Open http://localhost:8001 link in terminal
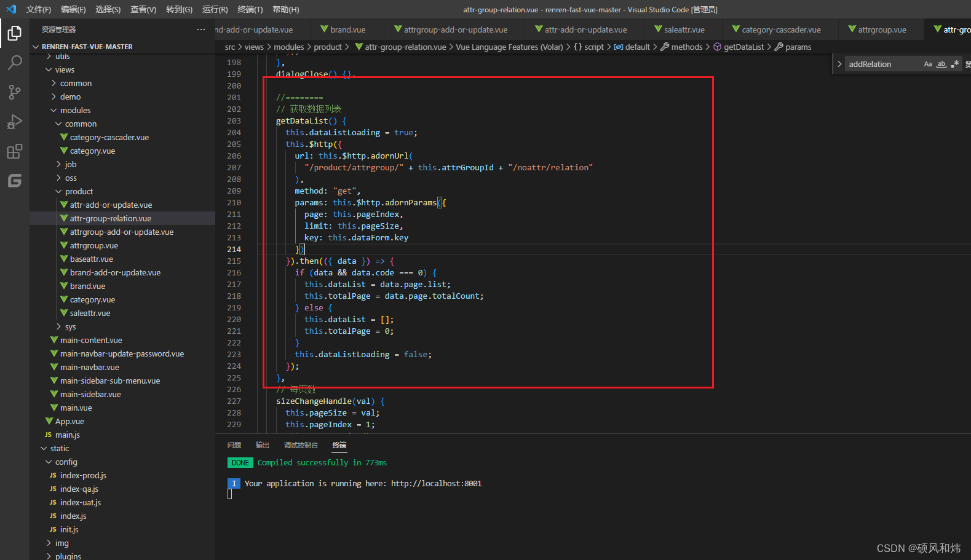 pos(436,484)
